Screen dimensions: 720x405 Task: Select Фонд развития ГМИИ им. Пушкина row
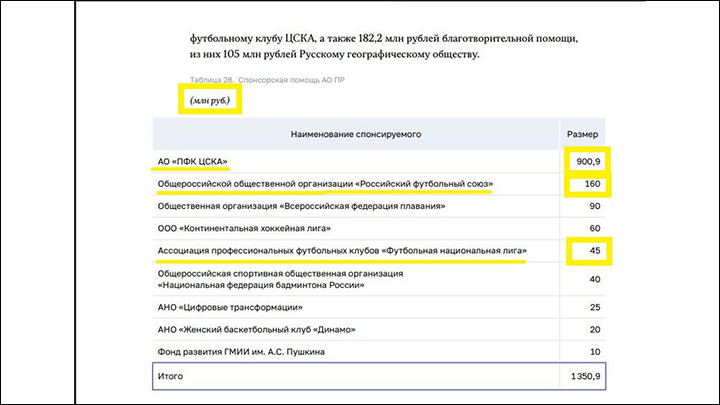tap(254, 351)
